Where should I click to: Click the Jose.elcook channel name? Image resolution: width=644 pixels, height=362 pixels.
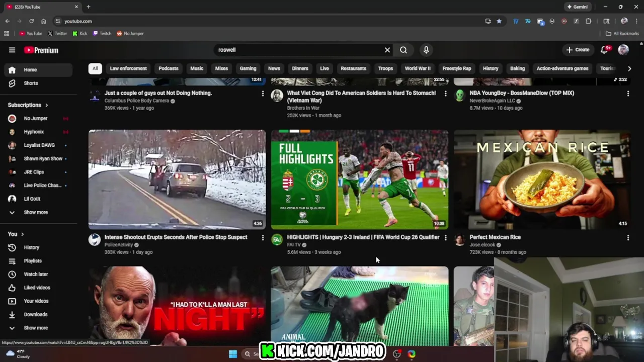482,245
